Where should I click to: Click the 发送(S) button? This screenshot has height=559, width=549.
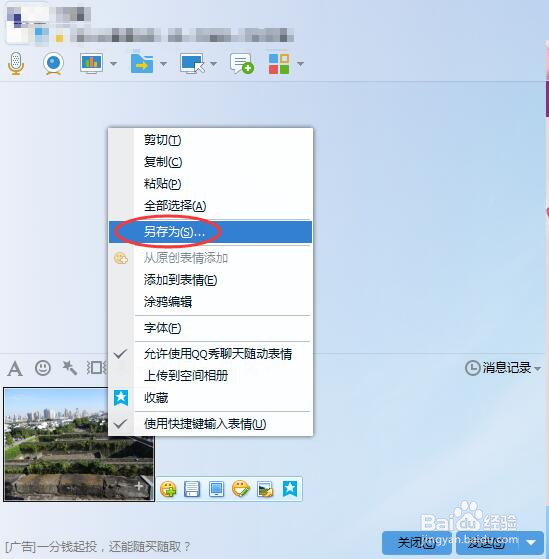pyautogui.click(x=487, y=543)
